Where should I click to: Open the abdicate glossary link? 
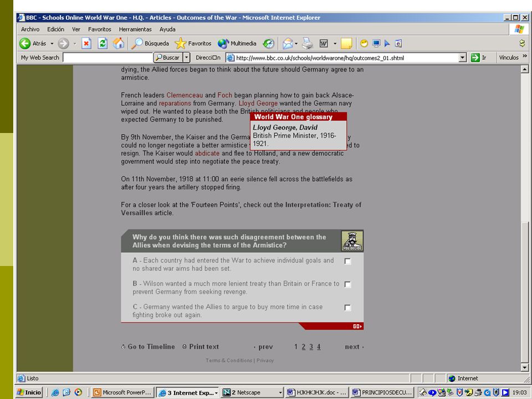207,154
